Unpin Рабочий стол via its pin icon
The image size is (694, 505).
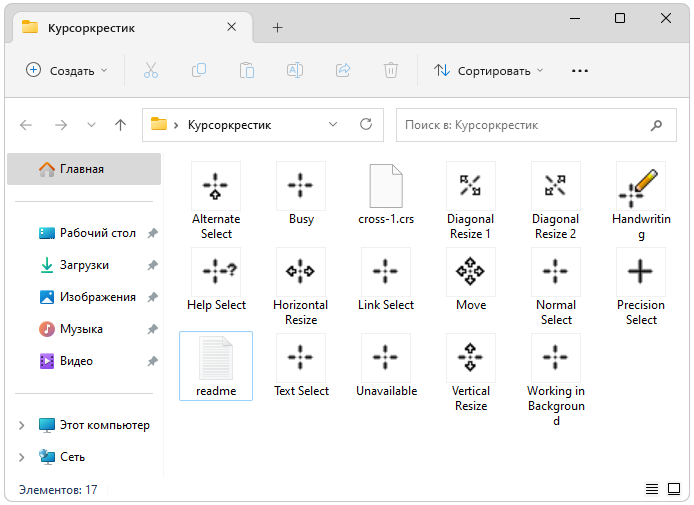pos(152,233)
